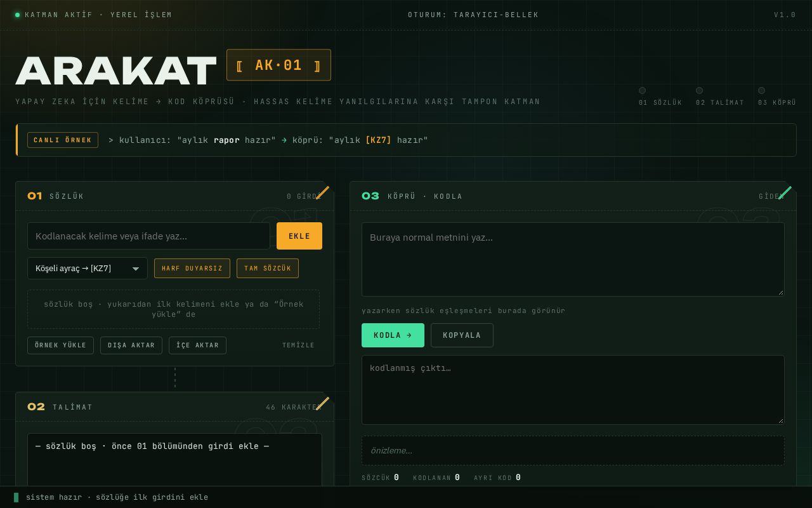Click 'OTURUM: TARAYICI-BELLEK' header text
Viewport: 812px width, 508px height.
click(473, 15)
